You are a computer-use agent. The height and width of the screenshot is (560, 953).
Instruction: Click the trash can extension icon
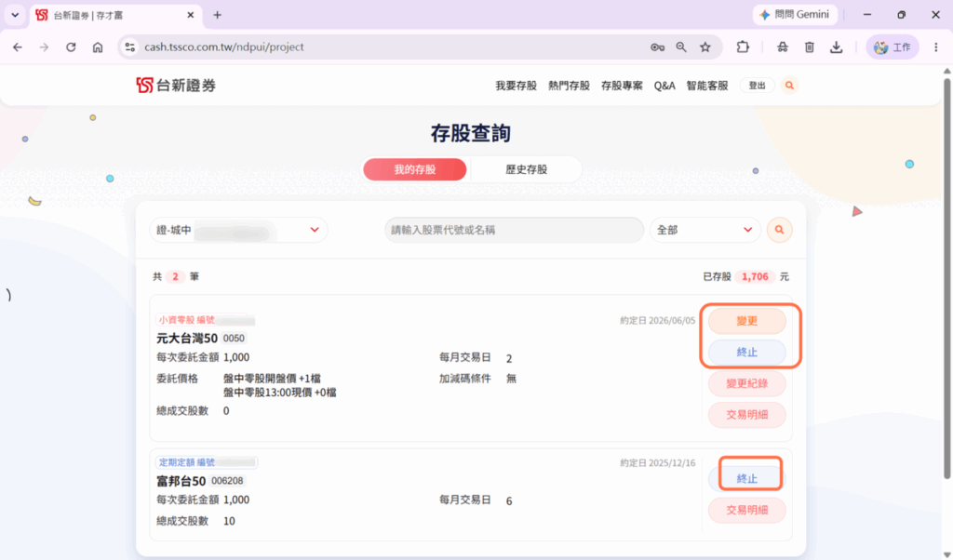pos(809,47)
